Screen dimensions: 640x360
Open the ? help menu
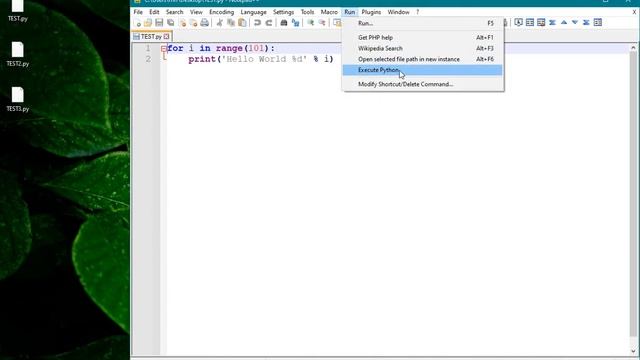click(418, 12)
